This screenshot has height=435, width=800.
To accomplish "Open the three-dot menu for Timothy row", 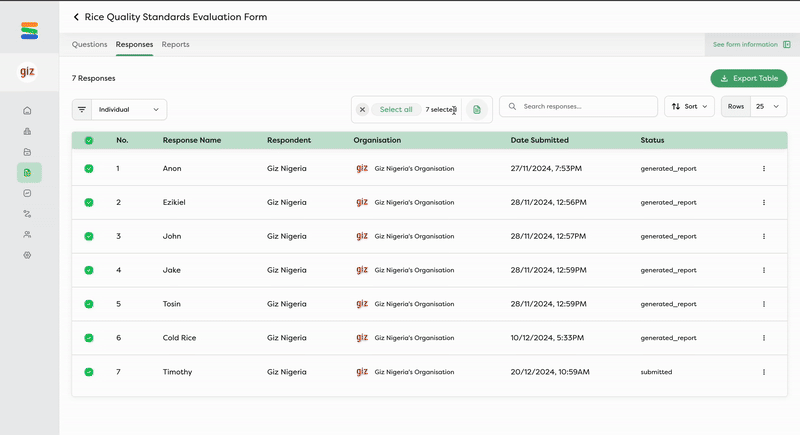I will tap(764, 372).
